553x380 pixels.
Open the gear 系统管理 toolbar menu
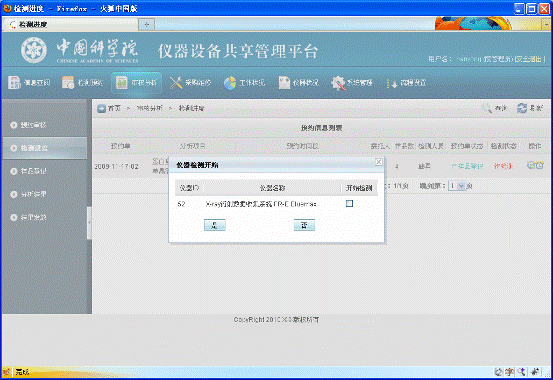pos(352,83)
